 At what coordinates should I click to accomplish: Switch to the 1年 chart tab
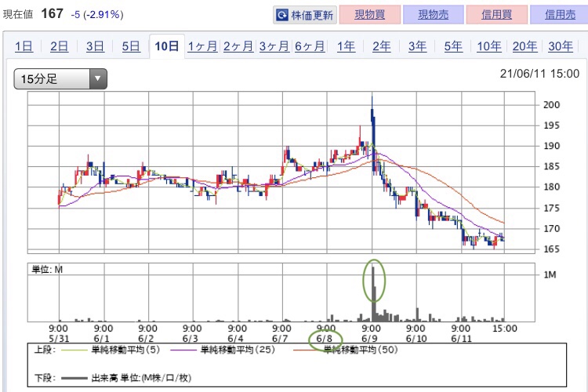[346, 46]
